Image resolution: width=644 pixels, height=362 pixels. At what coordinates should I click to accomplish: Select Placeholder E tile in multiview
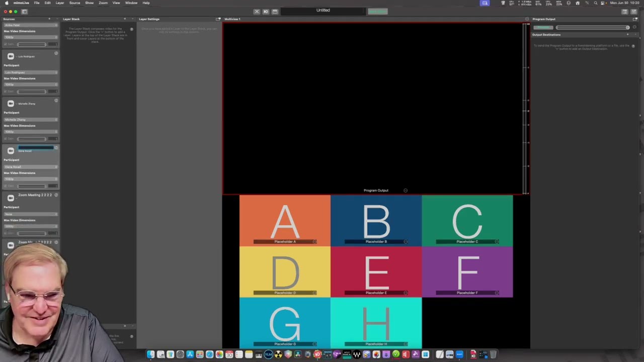(x=376, y=272)
